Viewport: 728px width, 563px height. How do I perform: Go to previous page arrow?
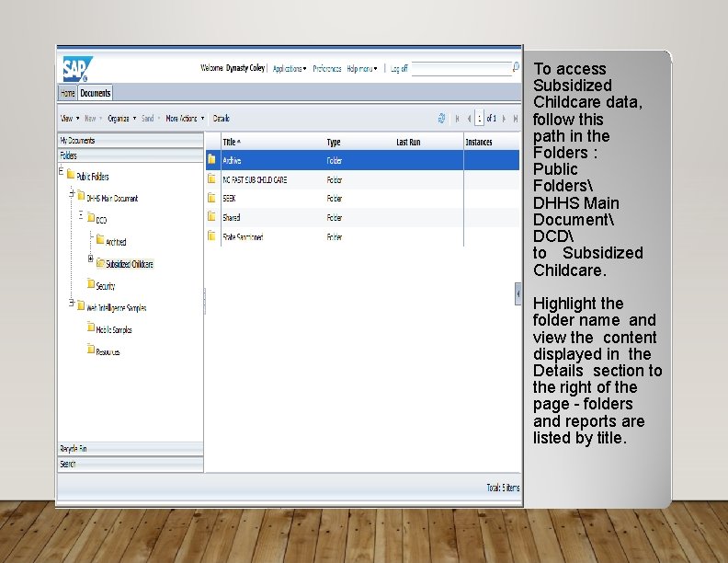pos(469,119)
